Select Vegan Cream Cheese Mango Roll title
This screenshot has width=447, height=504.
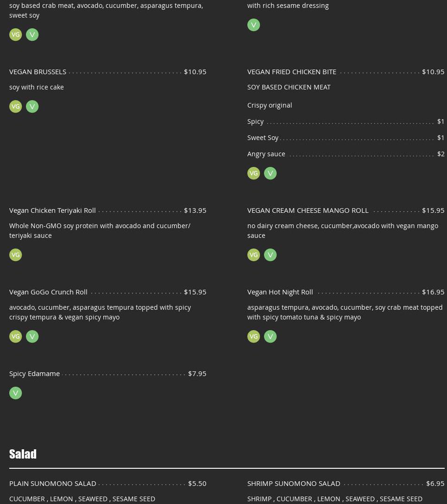tap(308, 210)
